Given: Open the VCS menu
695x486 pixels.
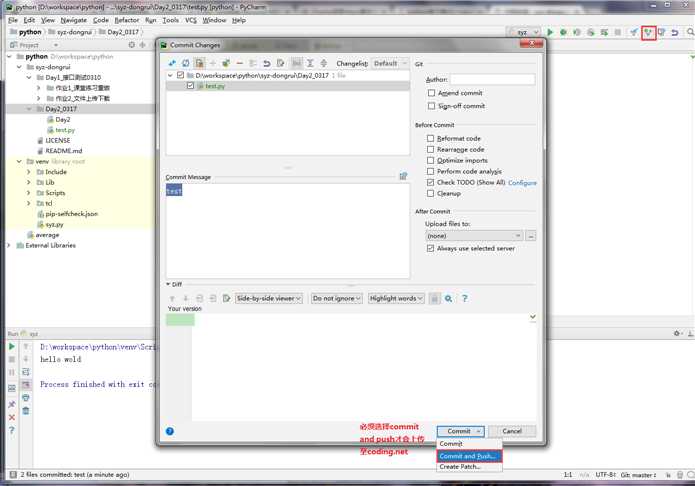Looking at the screenshot, I should 191,20.
